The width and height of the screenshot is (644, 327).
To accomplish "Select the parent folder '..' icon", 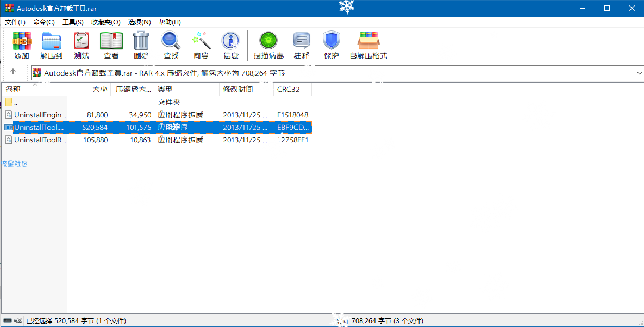I will pos(9,102).
